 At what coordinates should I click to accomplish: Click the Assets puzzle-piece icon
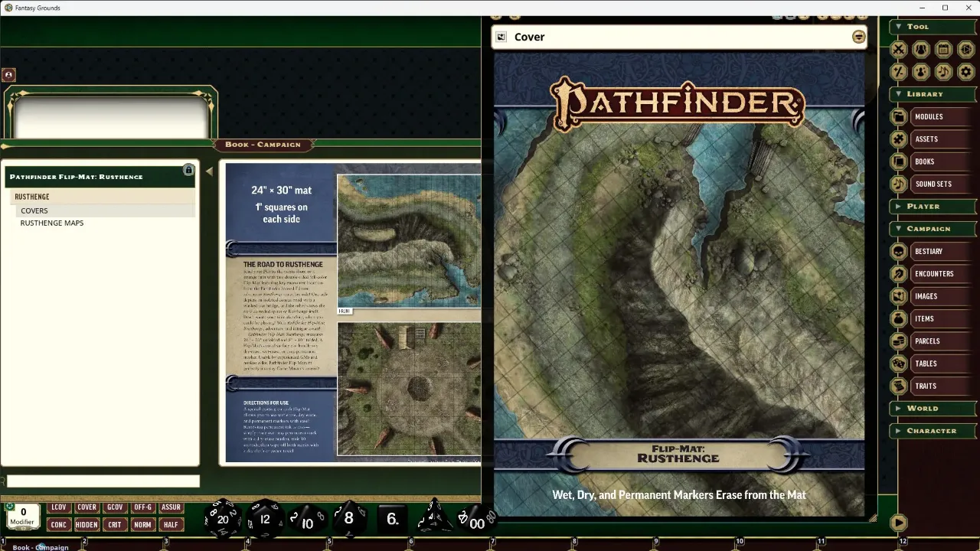tap(899, 139)
